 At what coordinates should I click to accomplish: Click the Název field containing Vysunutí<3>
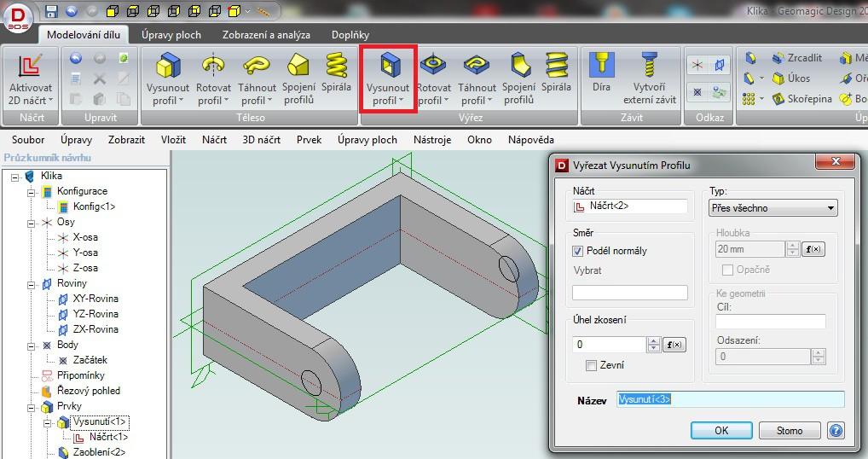coord(731,399)
